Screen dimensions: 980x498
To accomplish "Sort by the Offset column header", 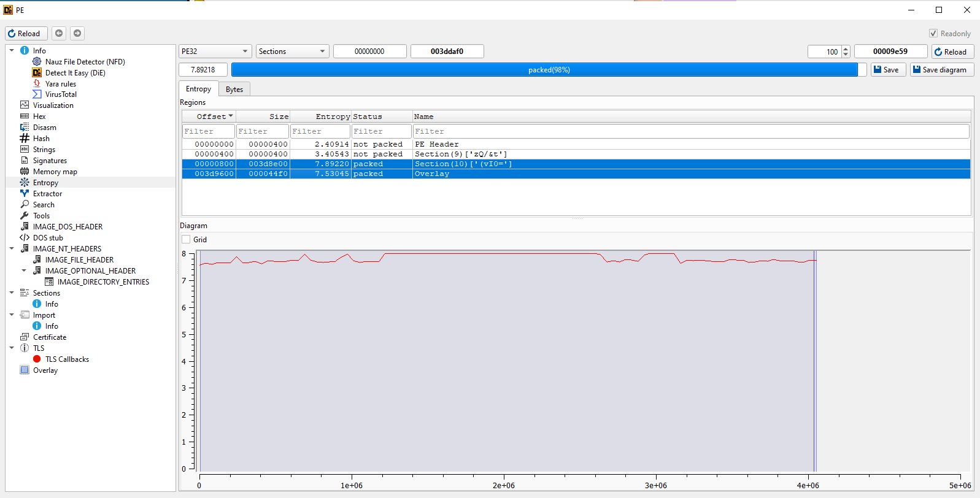I will (x=209, y=117).
